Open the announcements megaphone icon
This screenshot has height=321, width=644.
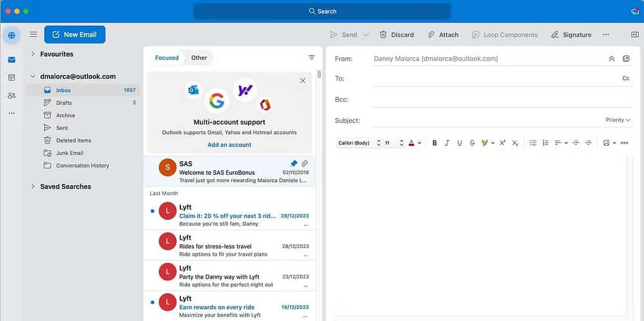(x=635, y=11)
